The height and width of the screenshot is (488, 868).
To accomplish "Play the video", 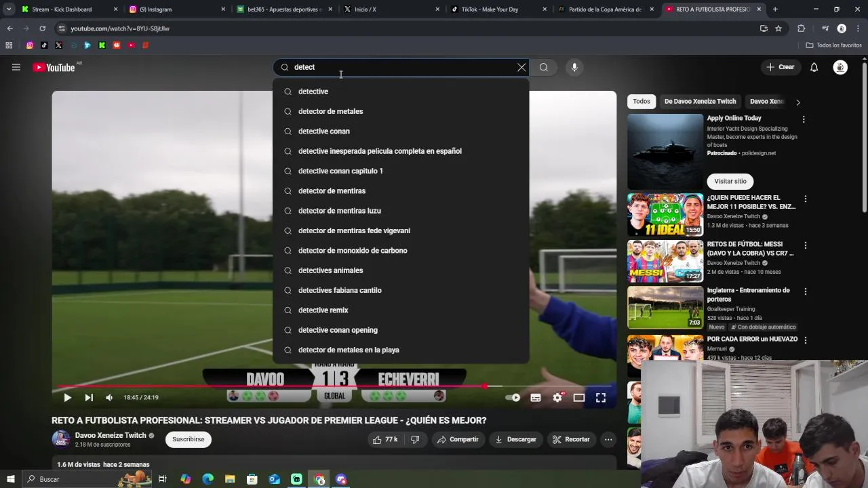I will pyautogui.click(x=67, y=398).
